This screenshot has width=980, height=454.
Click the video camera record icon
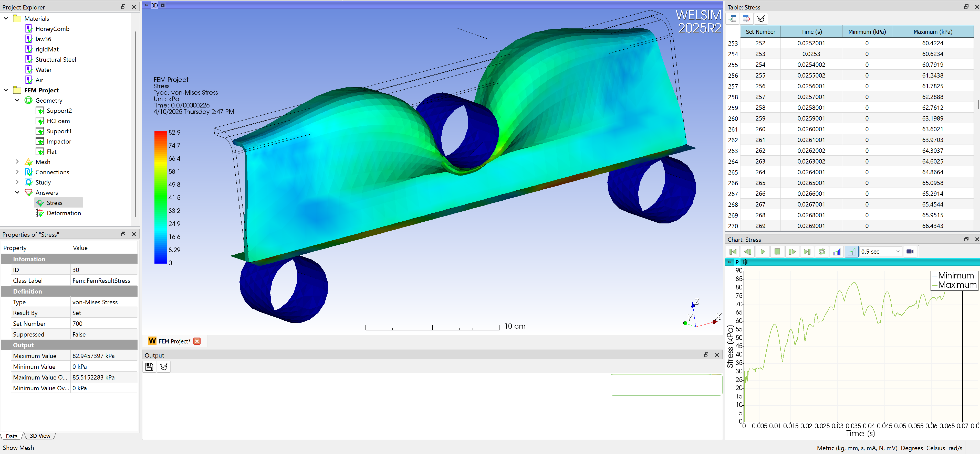tap(910, 251)
